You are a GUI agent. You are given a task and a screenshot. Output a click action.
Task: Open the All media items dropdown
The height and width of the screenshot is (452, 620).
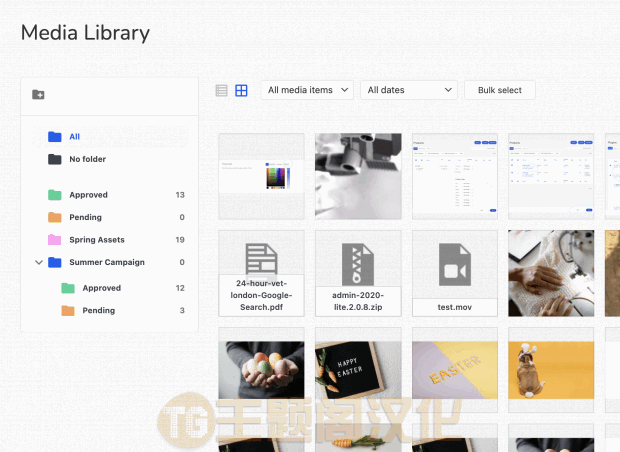(307, 90)
